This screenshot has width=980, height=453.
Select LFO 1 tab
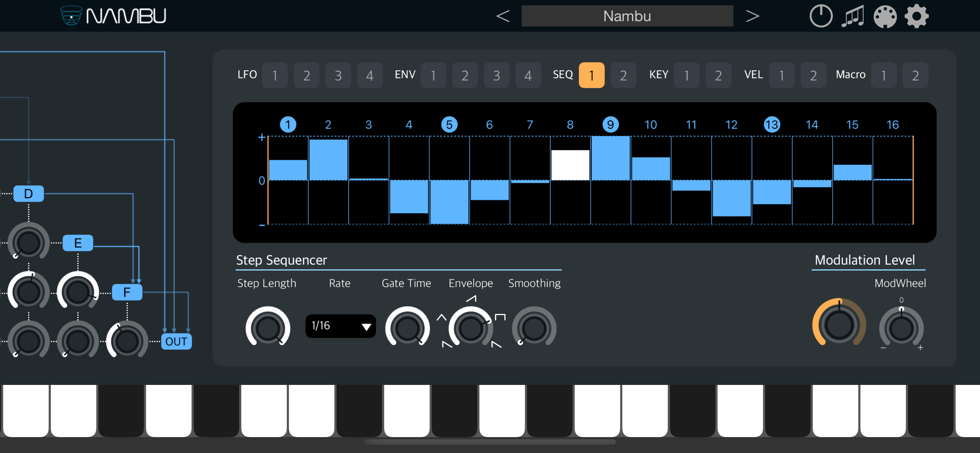coord(275,75)
